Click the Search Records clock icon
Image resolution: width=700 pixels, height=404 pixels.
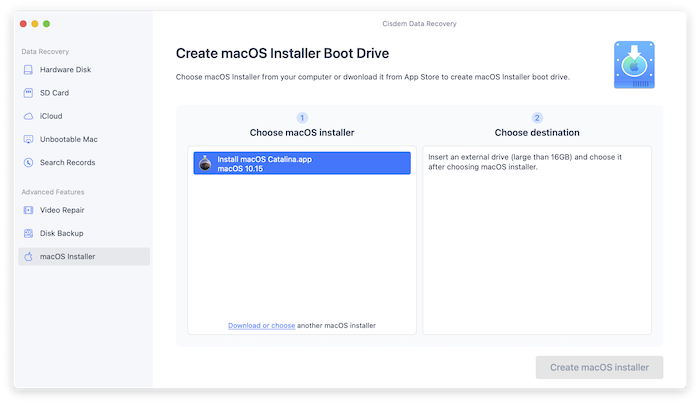29,162
